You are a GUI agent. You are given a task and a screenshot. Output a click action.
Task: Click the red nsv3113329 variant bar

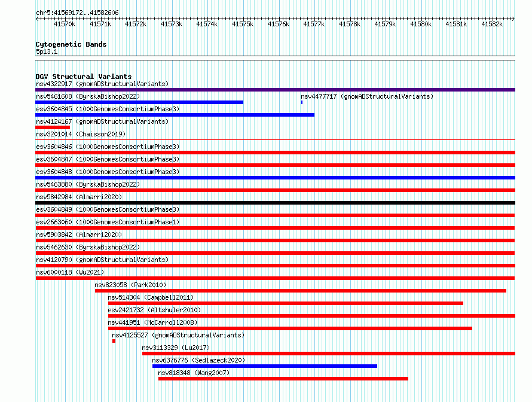329,354
